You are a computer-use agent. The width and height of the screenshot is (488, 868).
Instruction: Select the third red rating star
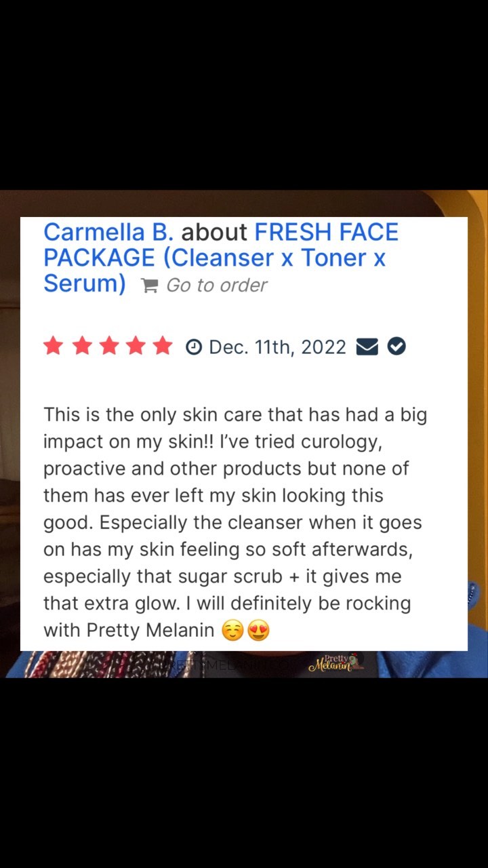click(x=108, y=347)
